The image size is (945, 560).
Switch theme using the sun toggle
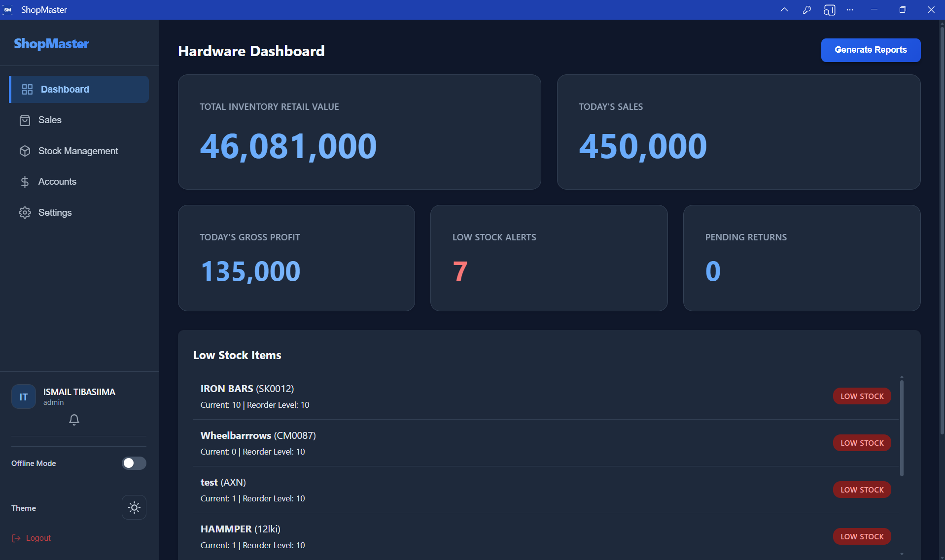(134, 507)
